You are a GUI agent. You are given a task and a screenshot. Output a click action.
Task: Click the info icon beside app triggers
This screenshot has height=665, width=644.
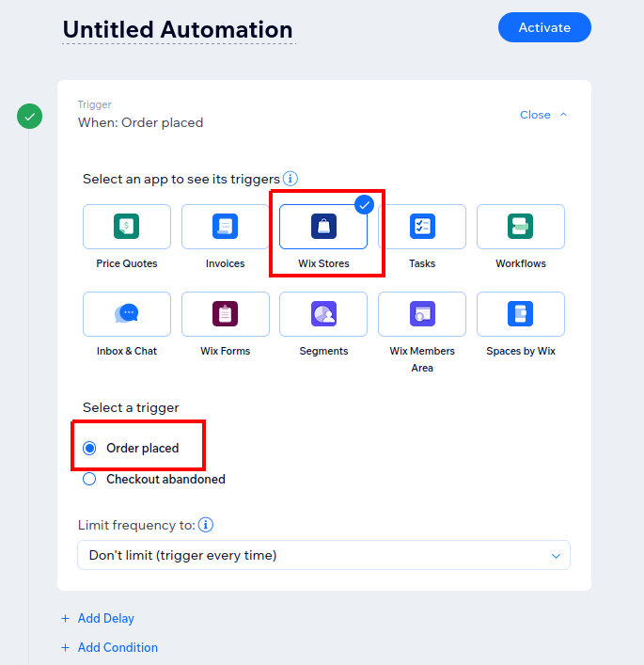click(x=291, y=179)
